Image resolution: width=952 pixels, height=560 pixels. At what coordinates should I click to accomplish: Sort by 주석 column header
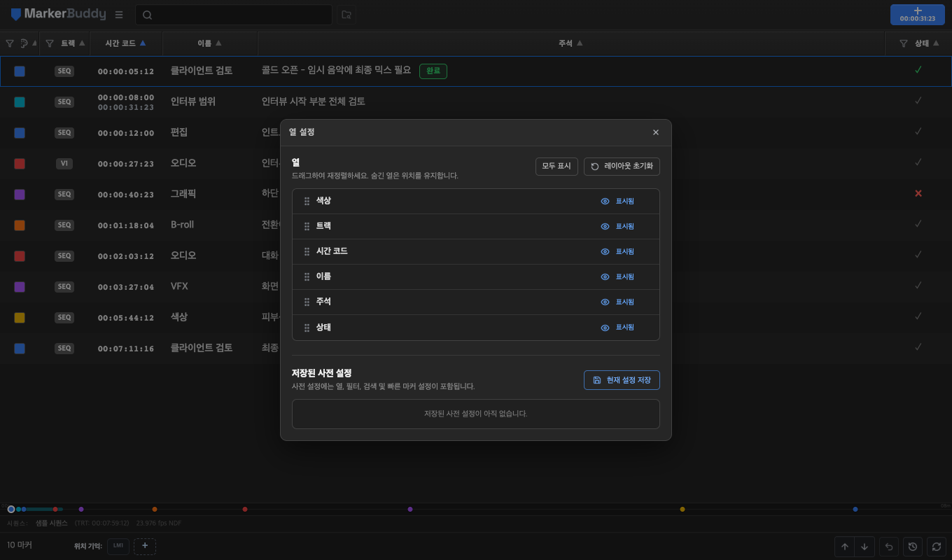point(570,43)
